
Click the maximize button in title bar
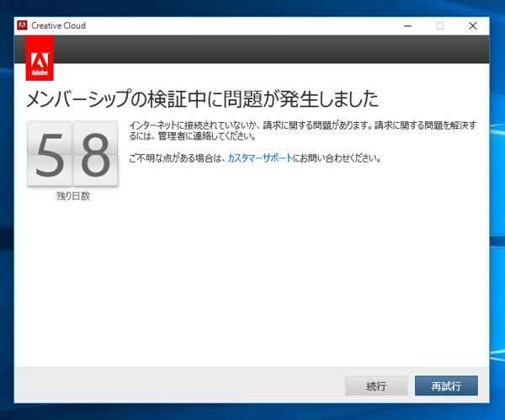click(440, 26)
